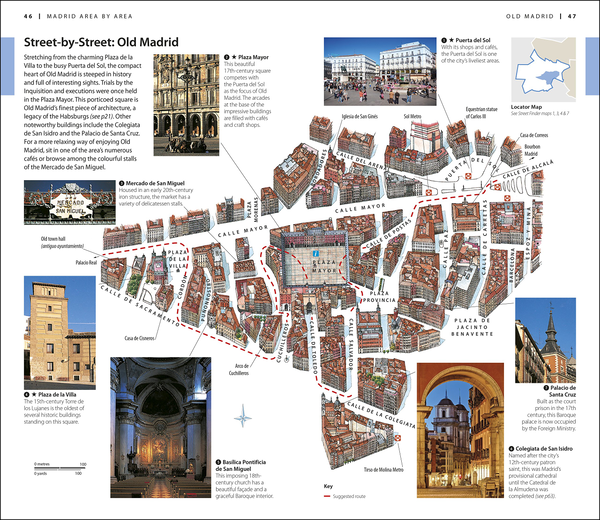The width and height of the screenshot is (600, 520).
Task: Click the number marker before Colegiata de San Isidro heading
Action: click(511, 448)
